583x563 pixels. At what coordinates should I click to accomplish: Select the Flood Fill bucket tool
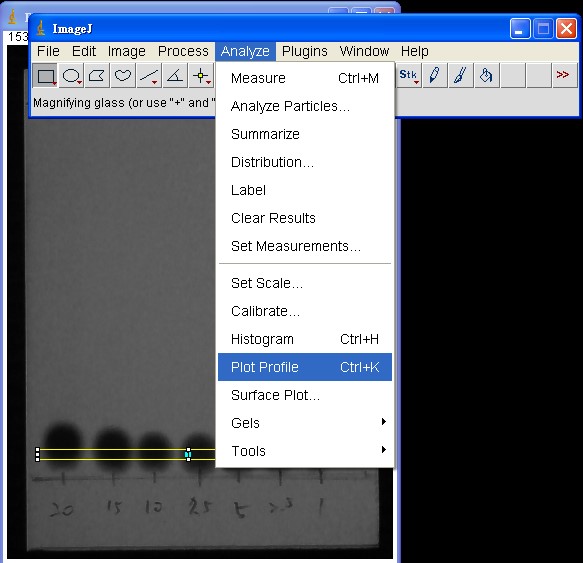pyautogui.click(x=487, y=76)
